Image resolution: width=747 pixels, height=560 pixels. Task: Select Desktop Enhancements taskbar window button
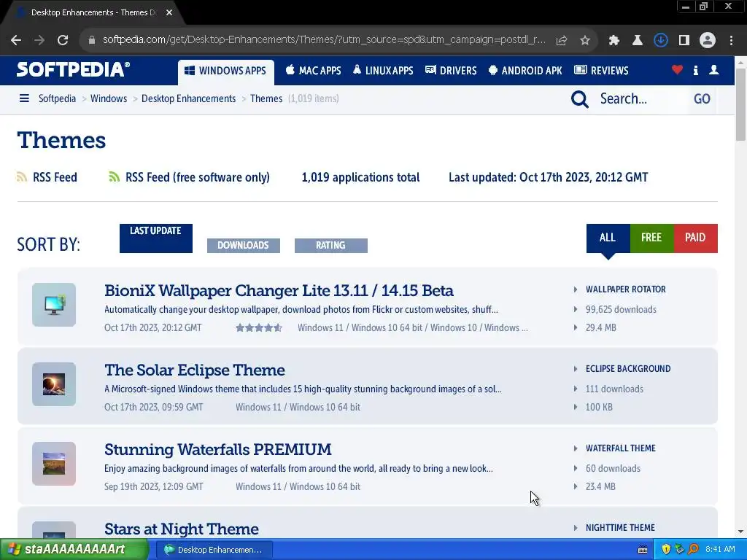coord(215,550)
